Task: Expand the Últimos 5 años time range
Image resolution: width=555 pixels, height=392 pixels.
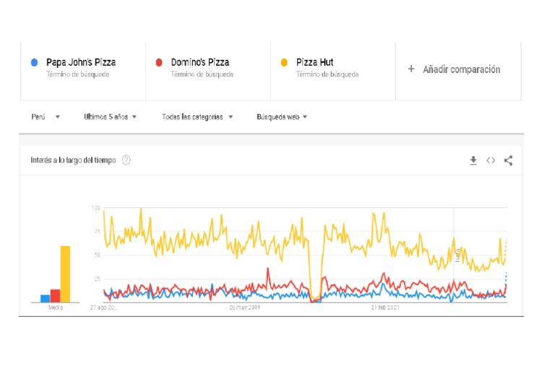Action: pos(110,116)
